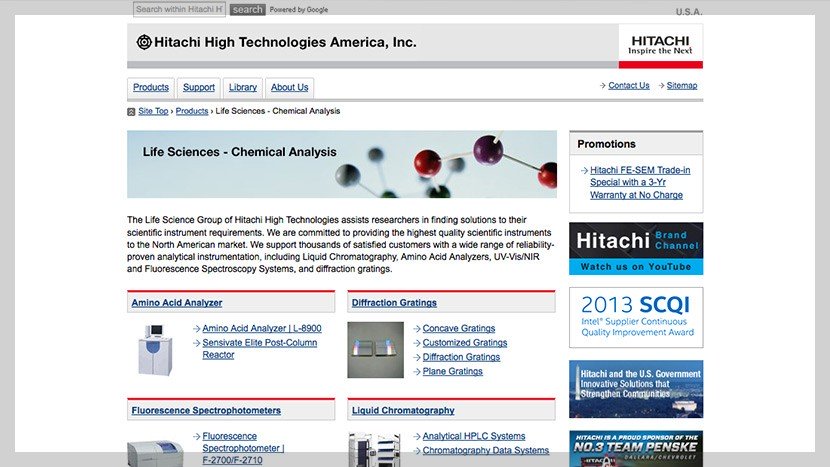Open the Diffraction Gratings heading link

pyautogui.click(x=394, y=303)
